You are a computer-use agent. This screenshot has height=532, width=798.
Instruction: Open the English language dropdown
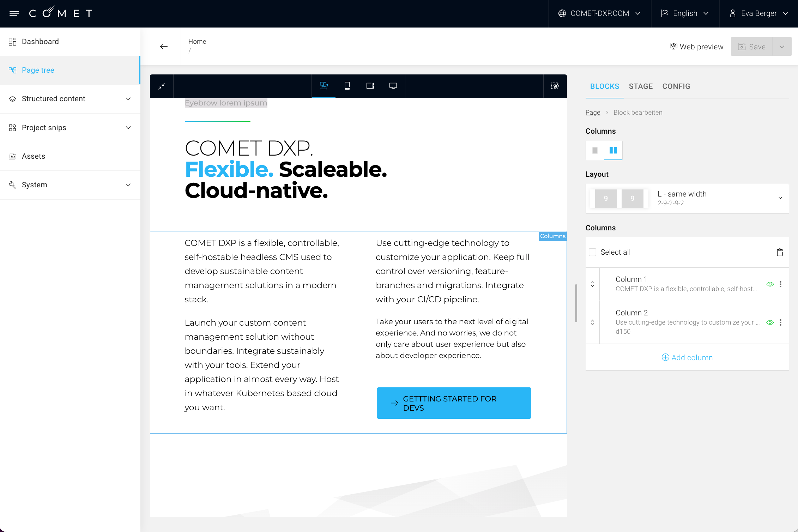point(685,13)
